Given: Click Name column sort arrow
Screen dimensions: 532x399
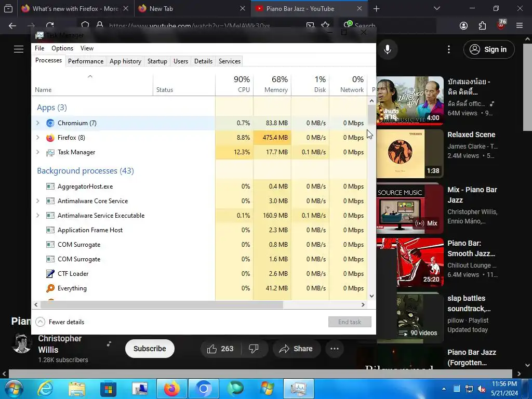Looking at the screenshot, I should (x=90, y=76).
